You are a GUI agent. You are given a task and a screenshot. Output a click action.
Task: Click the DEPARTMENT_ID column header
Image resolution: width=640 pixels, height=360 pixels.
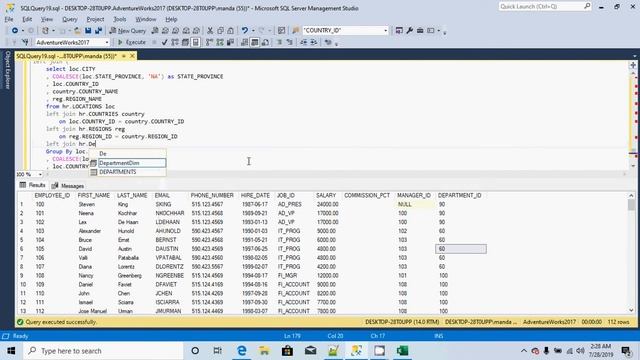point(460,196)
